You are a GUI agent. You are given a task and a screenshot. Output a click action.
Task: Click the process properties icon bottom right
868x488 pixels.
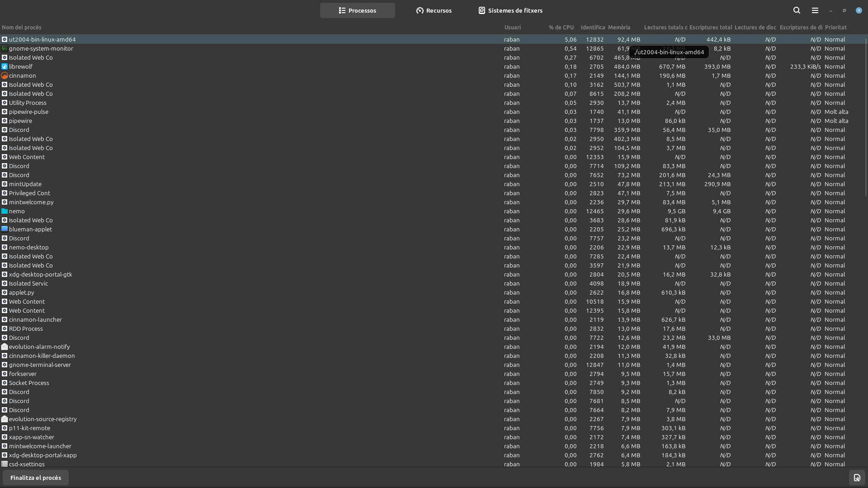857,478
